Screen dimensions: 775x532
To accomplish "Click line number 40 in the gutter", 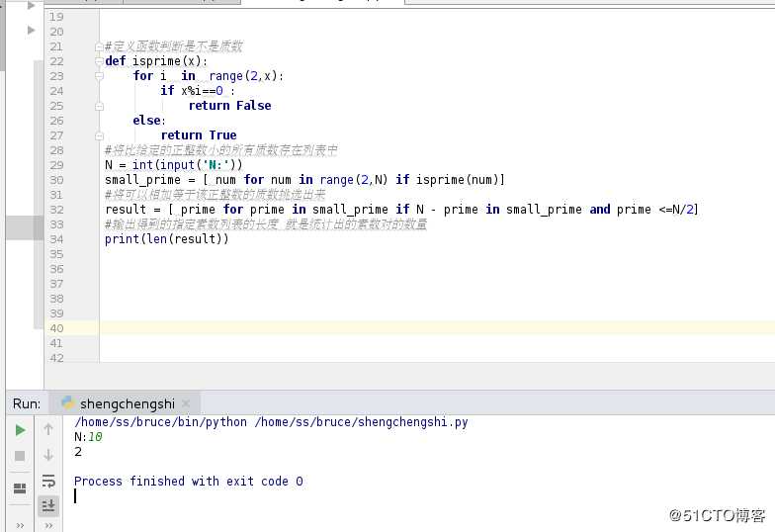I will [56, 328].
